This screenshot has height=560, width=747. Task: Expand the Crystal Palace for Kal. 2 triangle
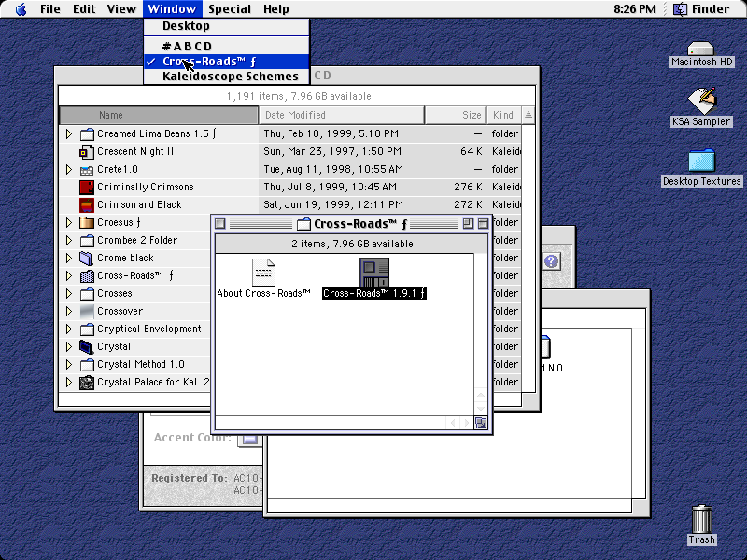(68, 382)
